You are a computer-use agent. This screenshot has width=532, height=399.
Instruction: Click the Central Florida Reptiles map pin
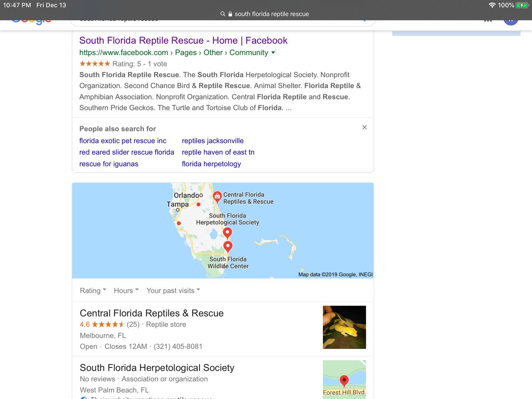point(217,196)
